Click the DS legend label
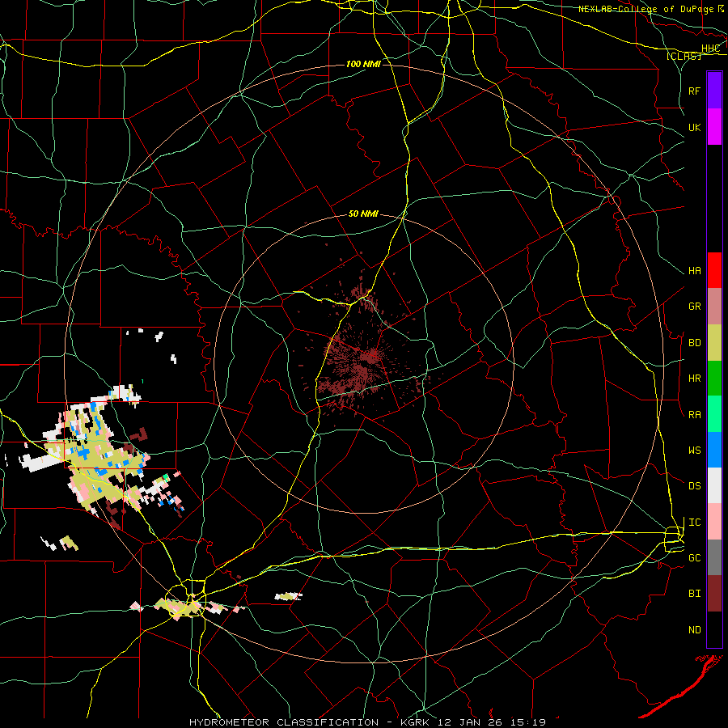This screenshot has height=728, width=728. tap(695, 486)
